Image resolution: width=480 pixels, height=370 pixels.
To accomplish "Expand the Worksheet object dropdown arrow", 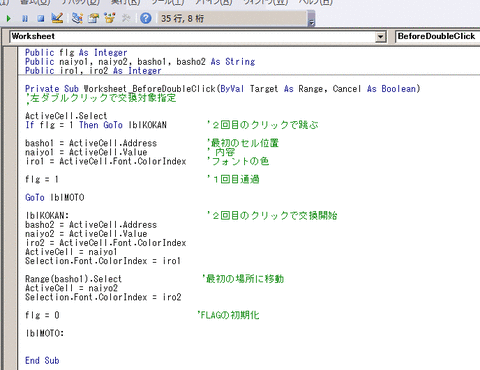I will click(x=380, y=36).
